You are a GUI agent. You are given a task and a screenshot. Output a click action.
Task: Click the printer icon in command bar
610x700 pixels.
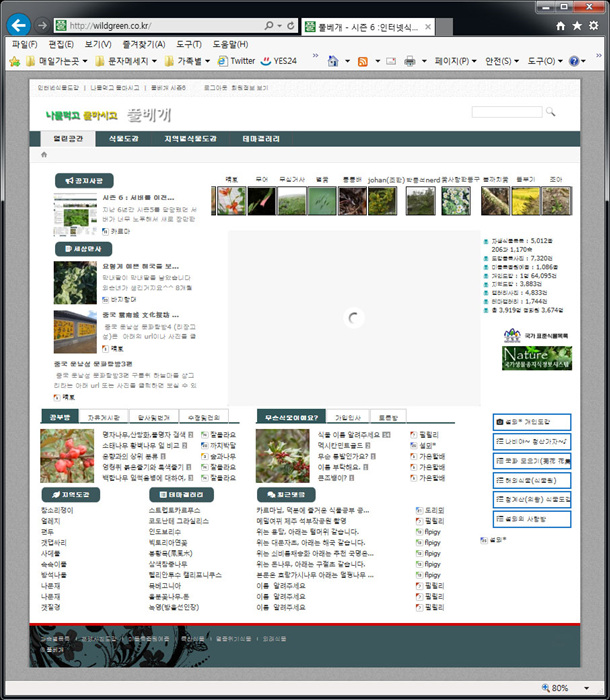(x=410, y=61)
